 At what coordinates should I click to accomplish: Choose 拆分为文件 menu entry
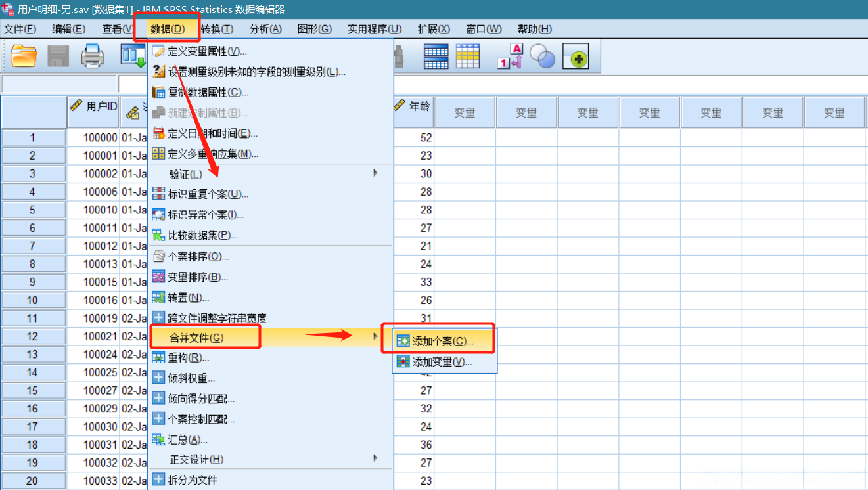[271, 479]
